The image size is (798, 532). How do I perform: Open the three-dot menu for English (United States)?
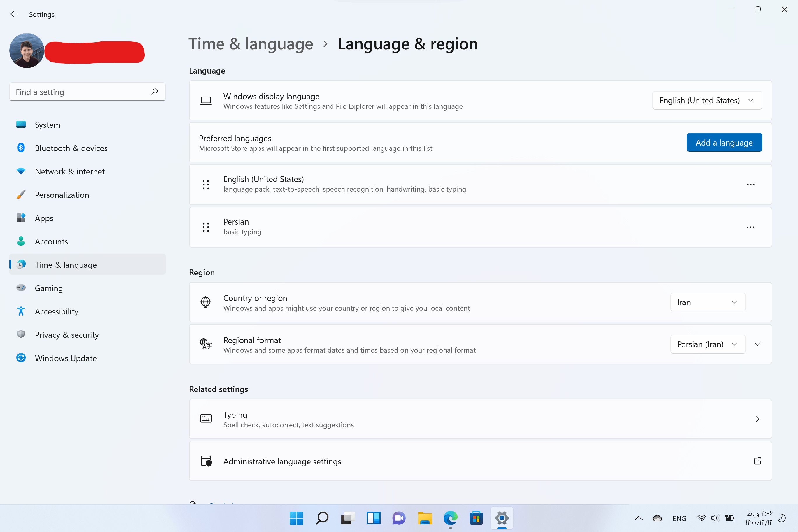(x=750, y=185)
